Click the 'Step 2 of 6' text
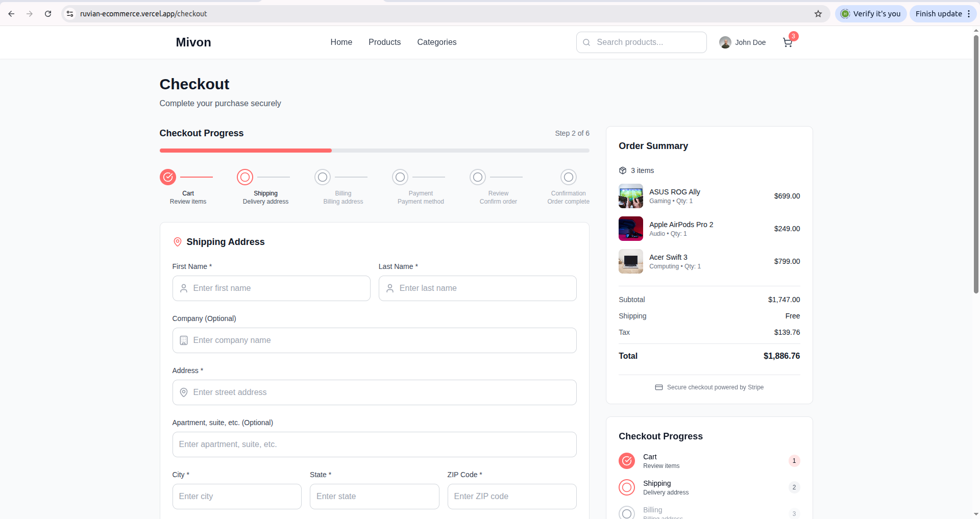Image resolution: width=980 pixels, height=519 pixels. pos(572,133)
